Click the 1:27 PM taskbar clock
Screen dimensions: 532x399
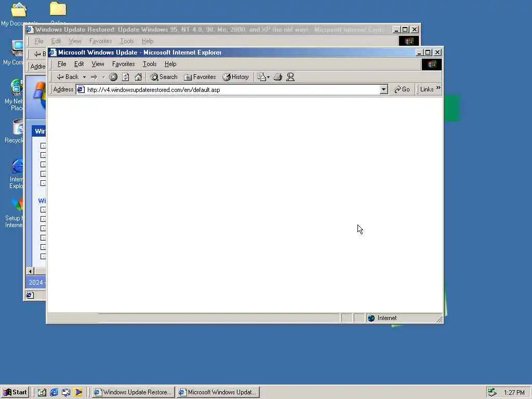point(514,393)
